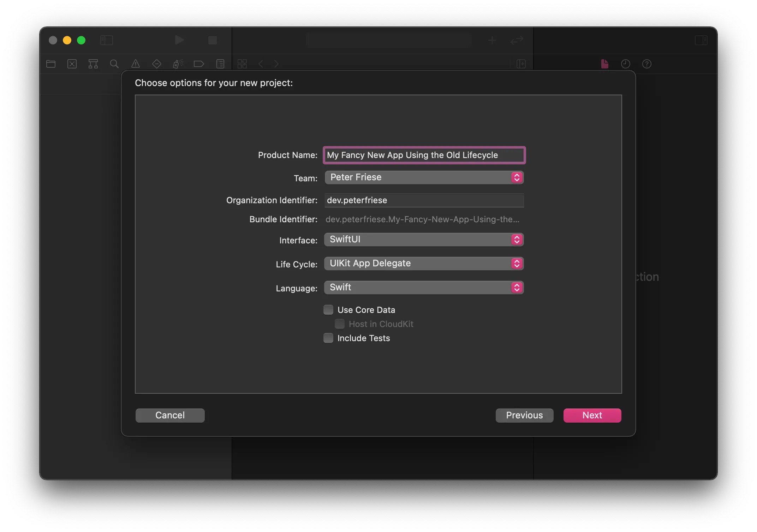Image resolution: width=757 pixels, height=532 pixels.
Task: Open the Report navigator list icon
Action: click(220, 64)
